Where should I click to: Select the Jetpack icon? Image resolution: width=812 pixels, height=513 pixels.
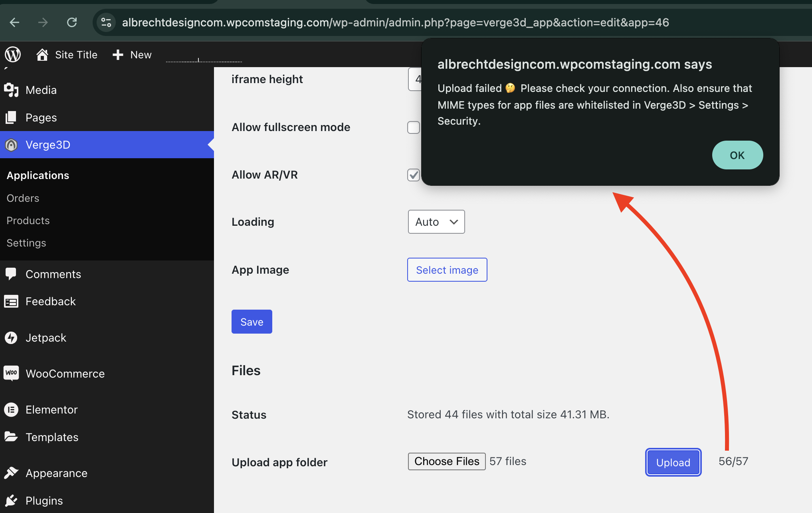[x=12, y=338]
